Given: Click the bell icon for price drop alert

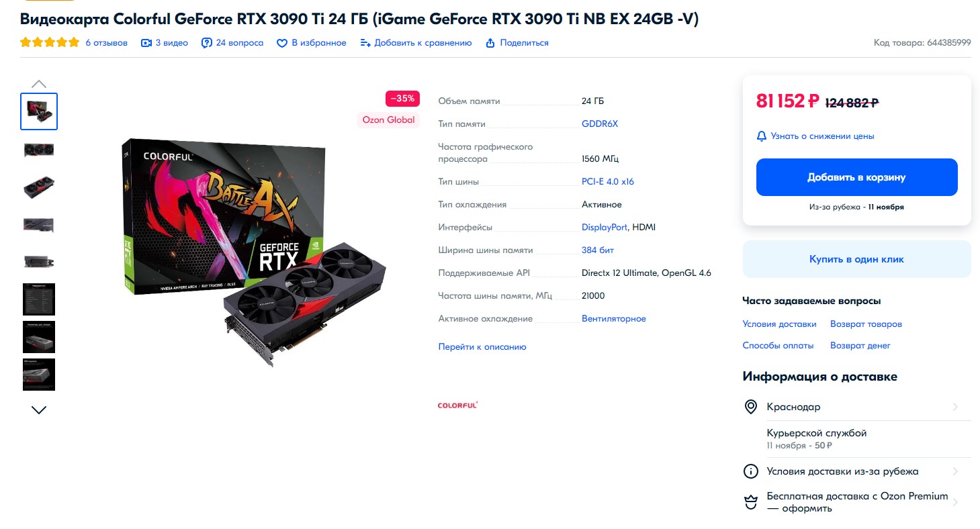Looking at the screenshot, I should click(762, 136).
